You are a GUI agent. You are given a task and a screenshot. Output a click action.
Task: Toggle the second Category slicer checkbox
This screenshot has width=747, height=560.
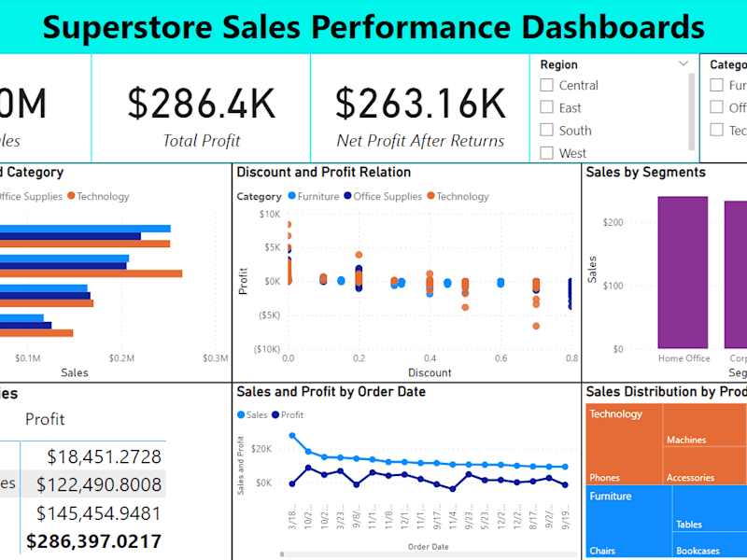click(716, 107)
